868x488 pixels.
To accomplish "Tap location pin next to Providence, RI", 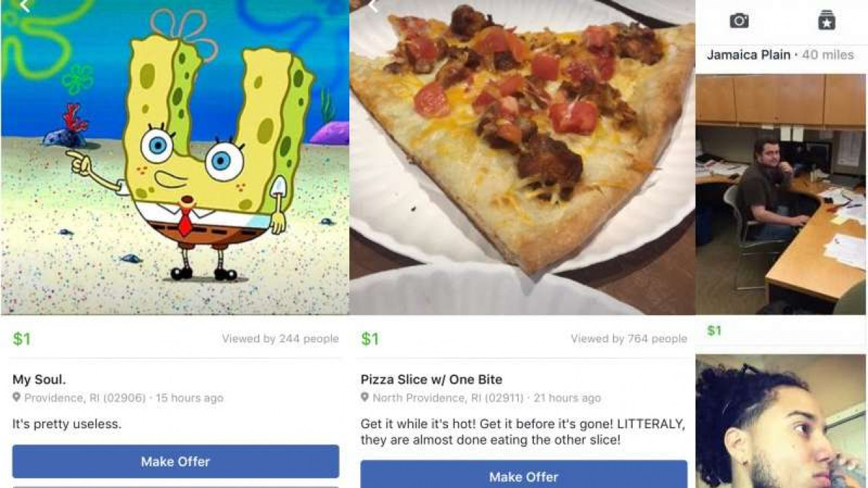I will pos(16,397).
